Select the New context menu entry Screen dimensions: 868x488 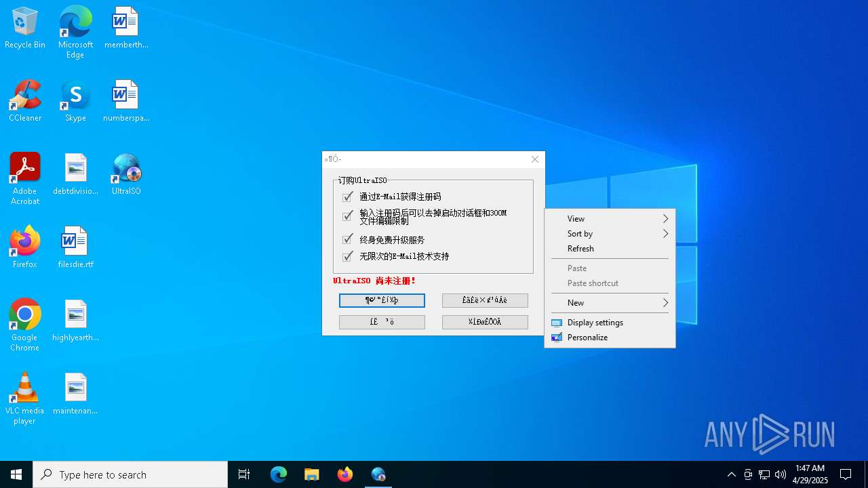(610, 303)
